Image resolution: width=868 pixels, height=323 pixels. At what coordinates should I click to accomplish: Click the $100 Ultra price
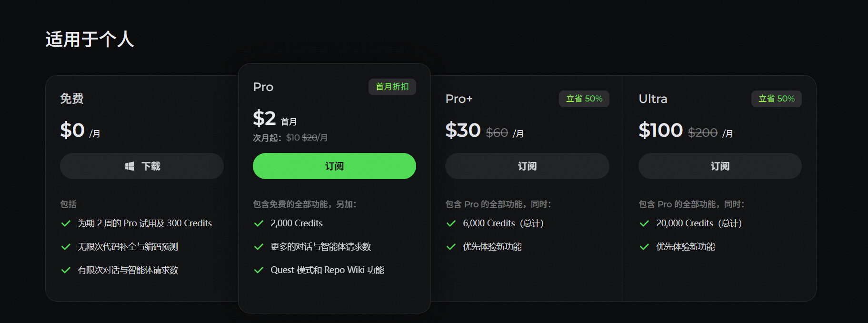tap(660, 130)
